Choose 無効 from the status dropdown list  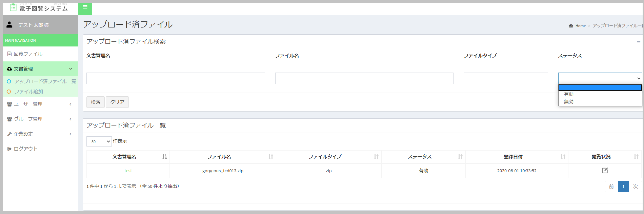pos(569,102)
